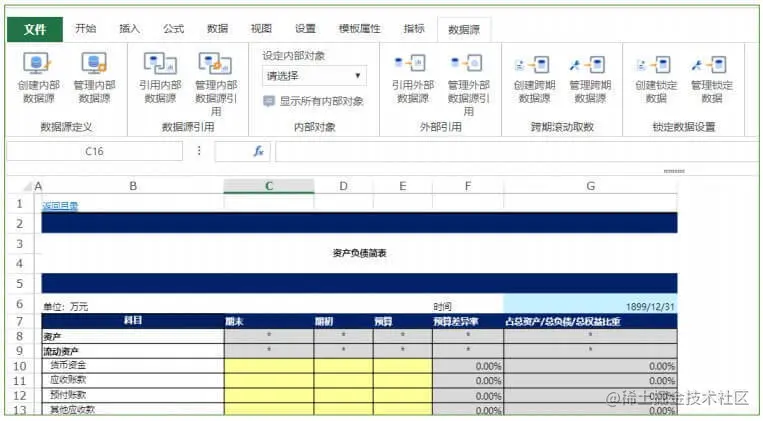Viewport: 763px width, 421px height.
Task: Select the 数据 ribbon tab
Action: [217, 29]
